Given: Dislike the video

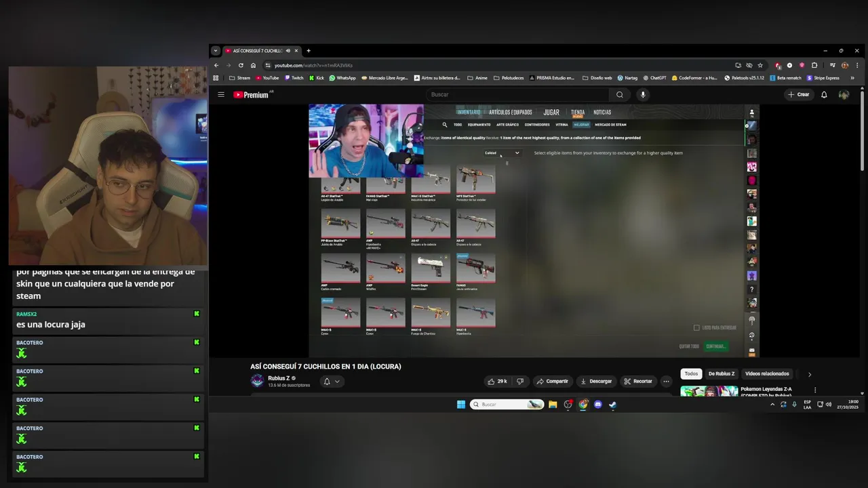Looking at the screenshot, I should (520, 382).
